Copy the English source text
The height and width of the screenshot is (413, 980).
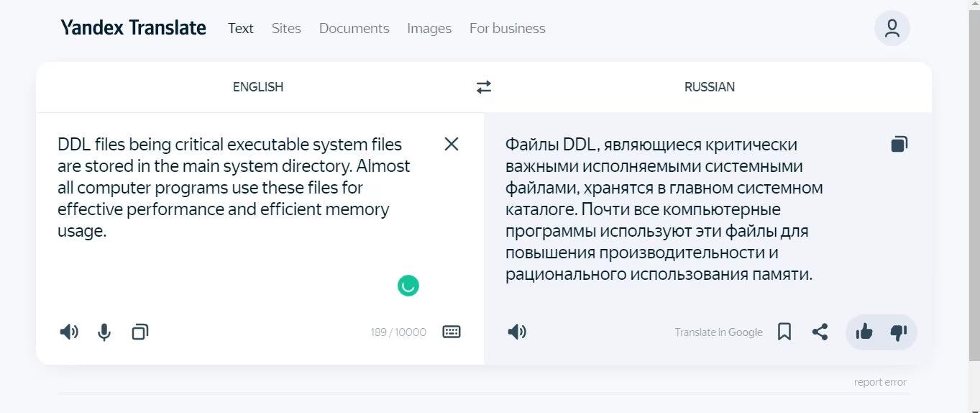(x=140, y=332)
